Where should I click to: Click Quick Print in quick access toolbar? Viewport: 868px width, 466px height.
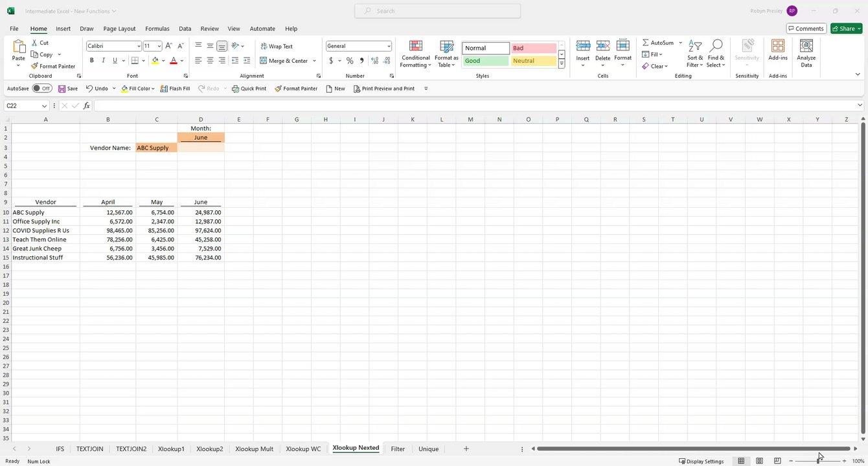tap(249, 89)
